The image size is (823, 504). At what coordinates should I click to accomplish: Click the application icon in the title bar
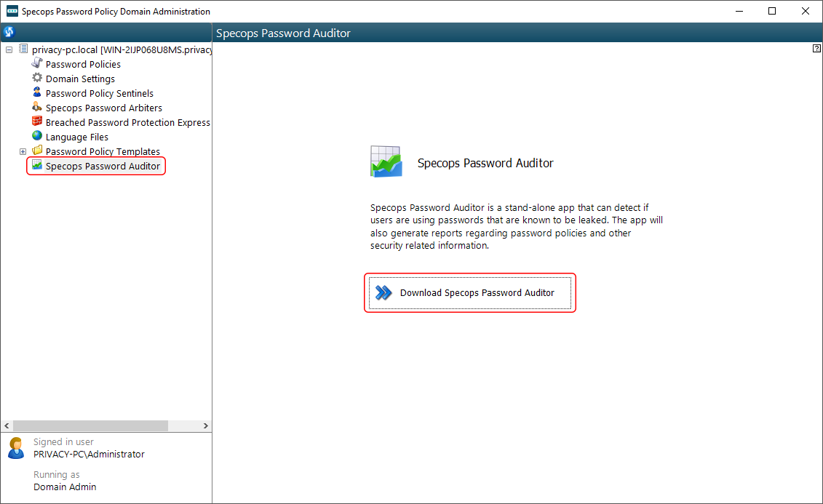tap(12, 11)
